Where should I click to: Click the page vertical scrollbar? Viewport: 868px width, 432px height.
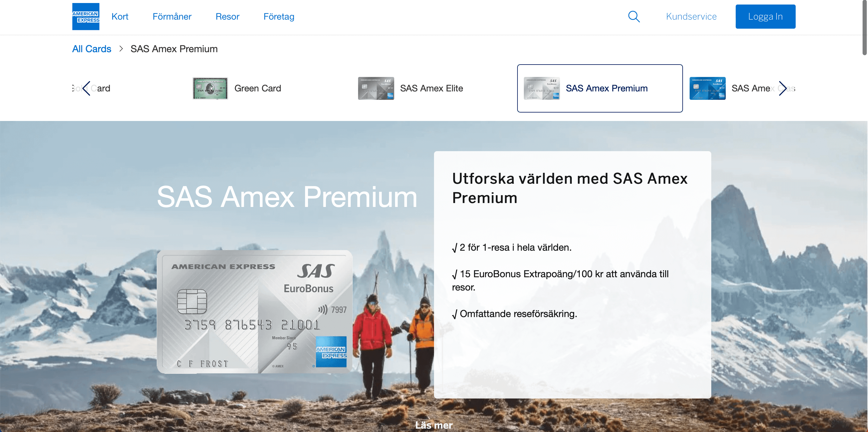[865, 27]
